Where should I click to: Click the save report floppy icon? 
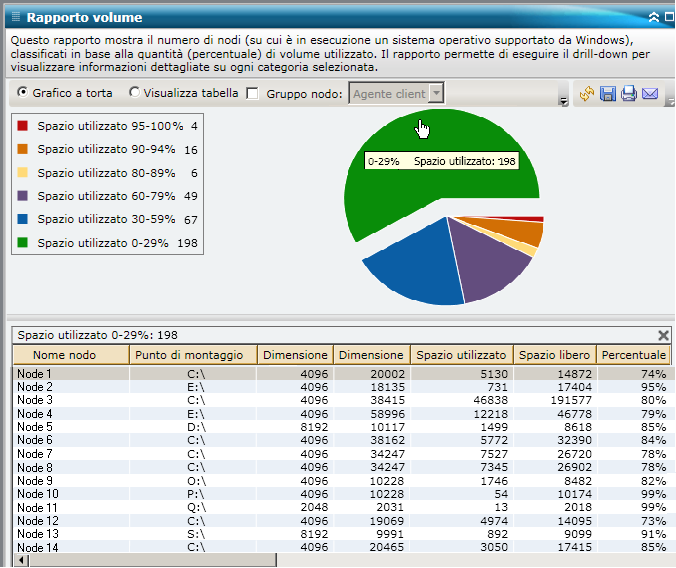tap(608, 94)
